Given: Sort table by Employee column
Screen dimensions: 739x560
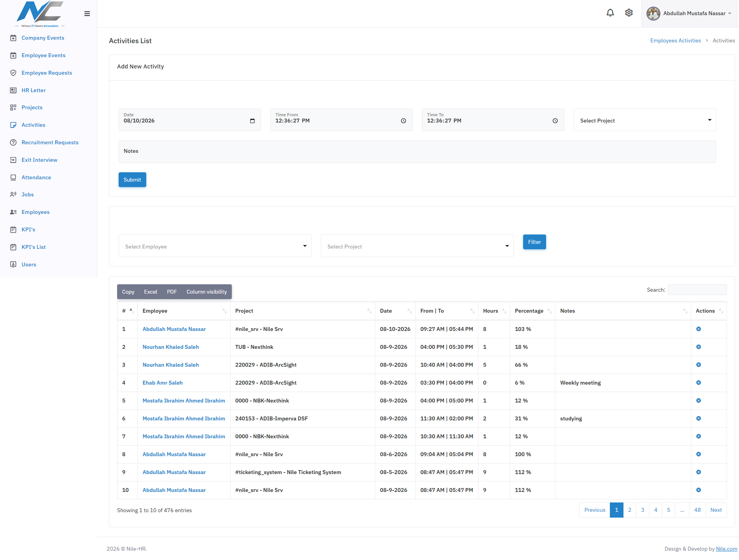Looking at the screenshot, I should tap(184, 311).
